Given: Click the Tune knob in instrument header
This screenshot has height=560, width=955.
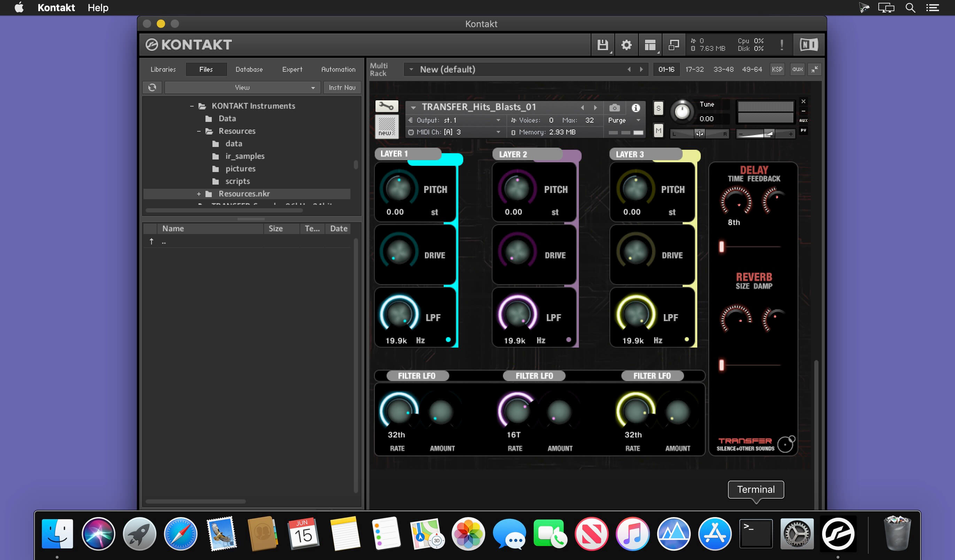Looking at the screenshot, I should tap(682, 112).
